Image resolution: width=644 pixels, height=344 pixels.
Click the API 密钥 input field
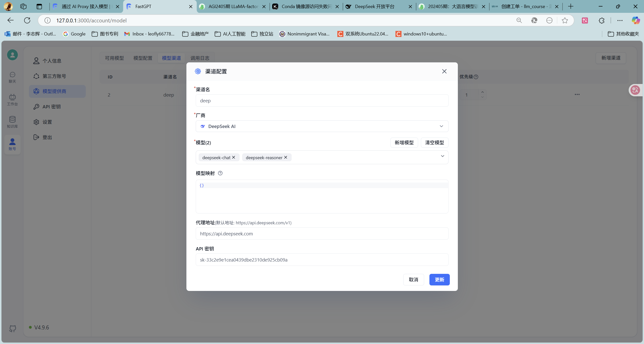[x=322, y=260]
